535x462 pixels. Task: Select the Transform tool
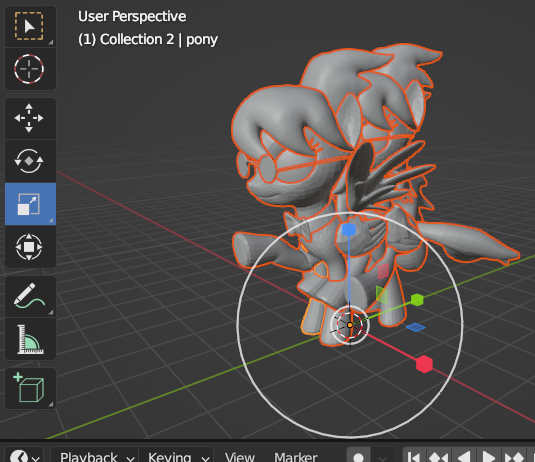point(30,247)
